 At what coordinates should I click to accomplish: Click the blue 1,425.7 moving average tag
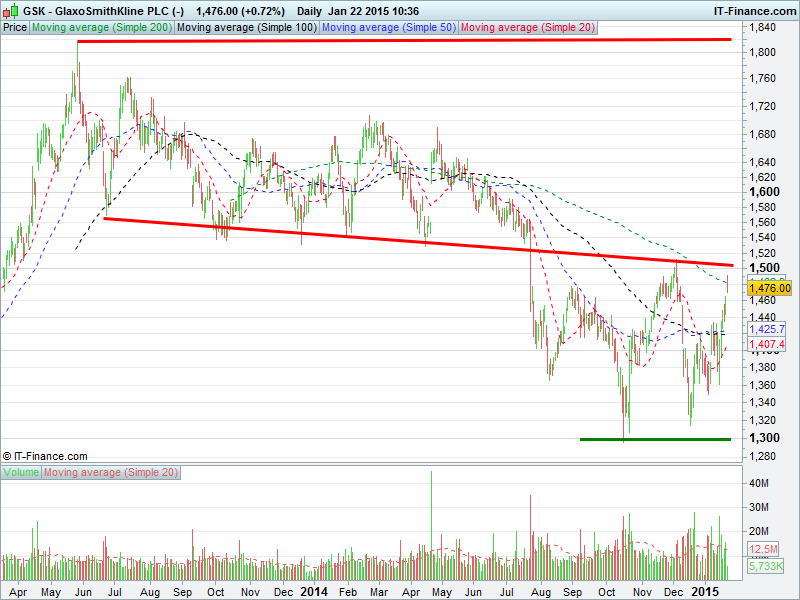tap(766, 329)
